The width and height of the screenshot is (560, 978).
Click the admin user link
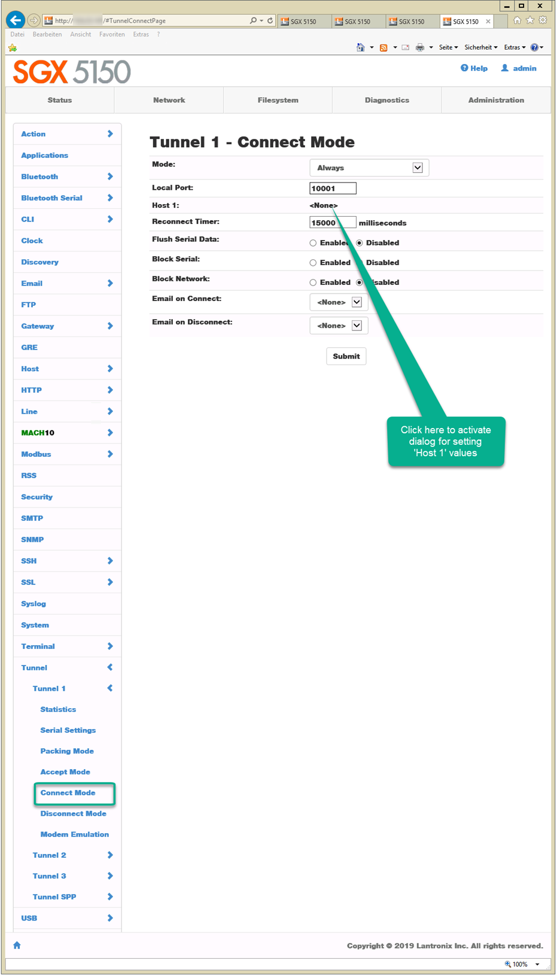click(x=519, y=68)
